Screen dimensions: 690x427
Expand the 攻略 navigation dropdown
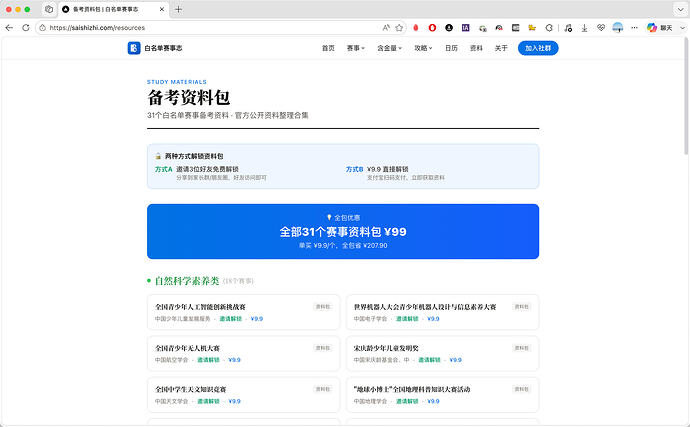423,48
